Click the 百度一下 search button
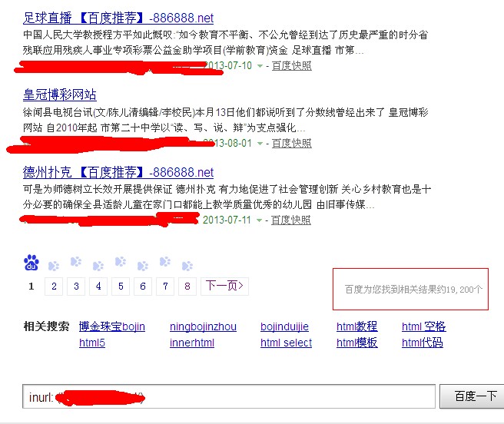Screen dimensions: 504x424 coord(472,396)
